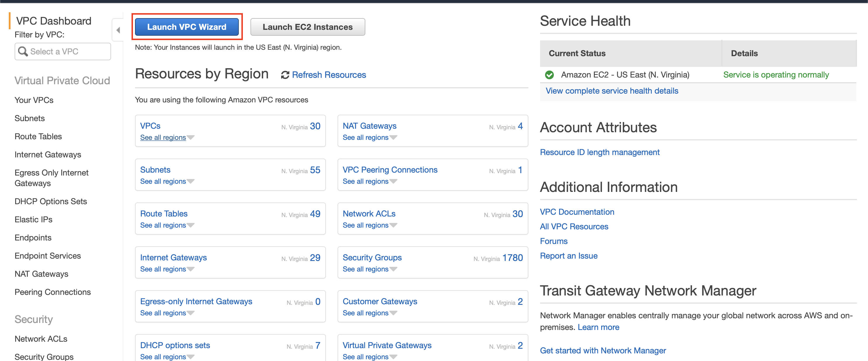Click the Security Groups count 1780
The height and width of the screenshot is (361, 868).
(513, 258)
